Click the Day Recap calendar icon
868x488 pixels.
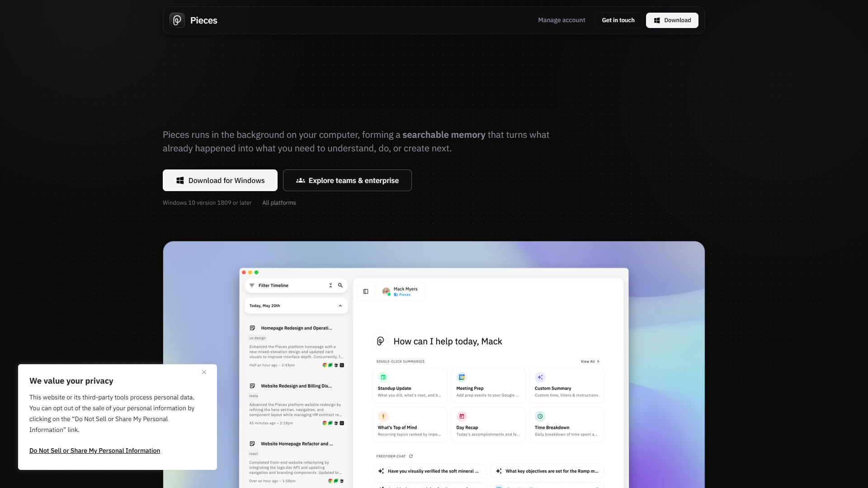(x=462, y=416)
